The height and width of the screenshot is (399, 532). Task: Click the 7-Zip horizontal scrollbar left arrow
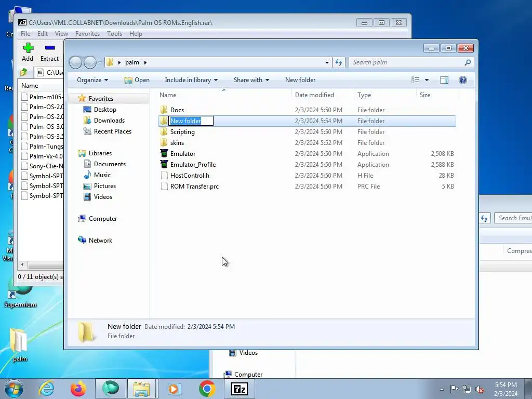22,264
